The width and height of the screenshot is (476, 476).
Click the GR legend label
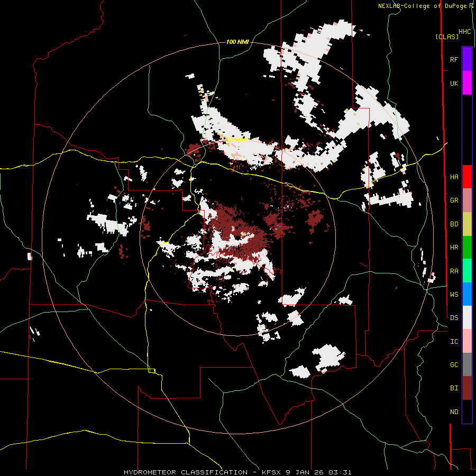(454, 200)
